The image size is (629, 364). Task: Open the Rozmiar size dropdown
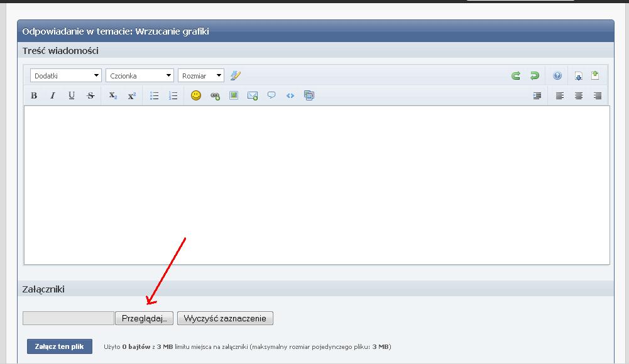(x=201, y=76)
